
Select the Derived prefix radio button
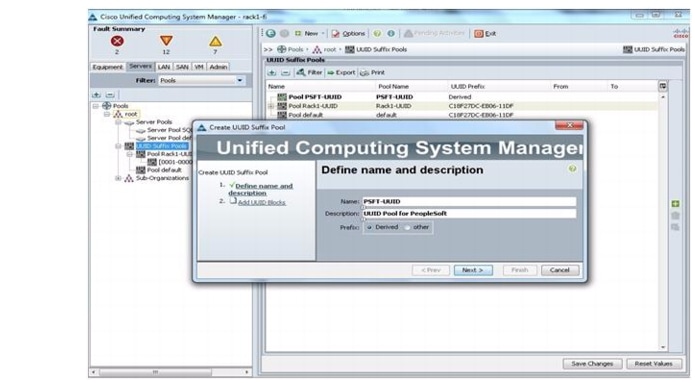370,227
